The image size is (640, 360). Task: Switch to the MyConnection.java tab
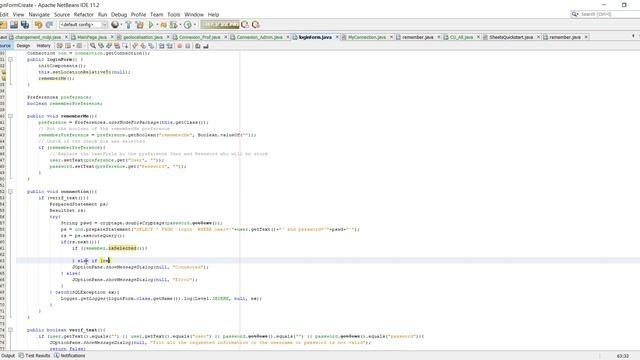(367, 37)
